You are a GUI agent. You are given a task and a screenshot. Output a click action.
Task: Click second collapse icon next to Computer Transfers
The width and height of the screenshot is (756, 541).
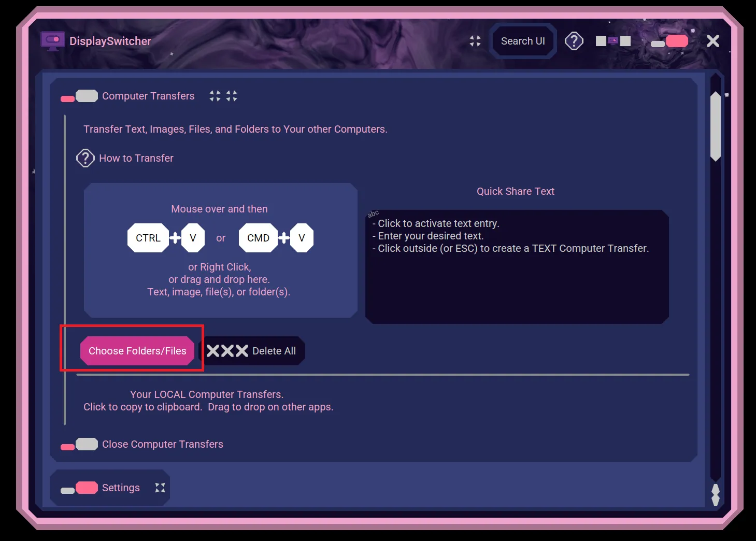pos(232,96)
